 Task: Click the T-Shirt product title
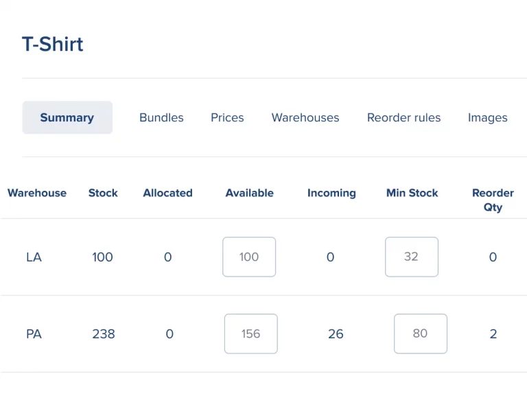coord(53,45)
